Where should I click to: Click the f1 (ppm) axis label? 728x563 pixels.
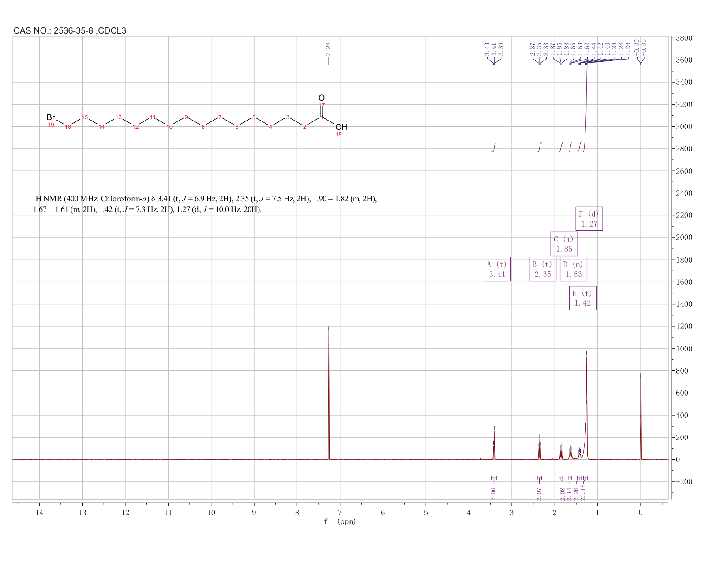tap(340, 521)
